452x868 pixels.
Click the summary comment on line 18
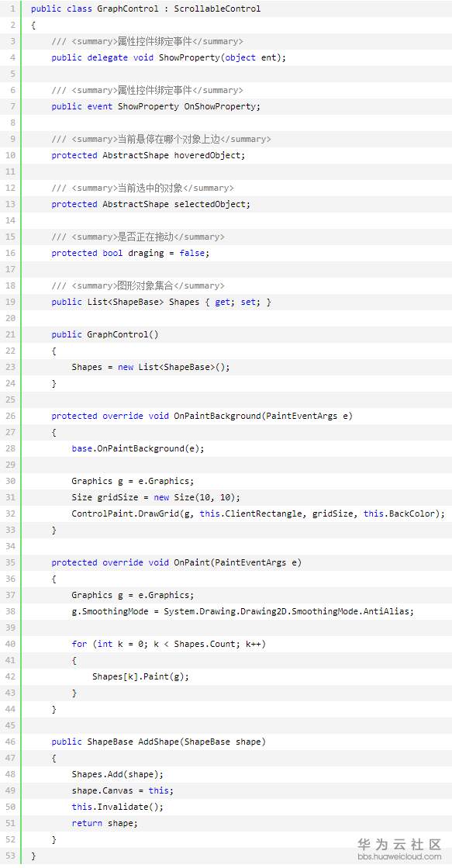(x=138, y=285)
